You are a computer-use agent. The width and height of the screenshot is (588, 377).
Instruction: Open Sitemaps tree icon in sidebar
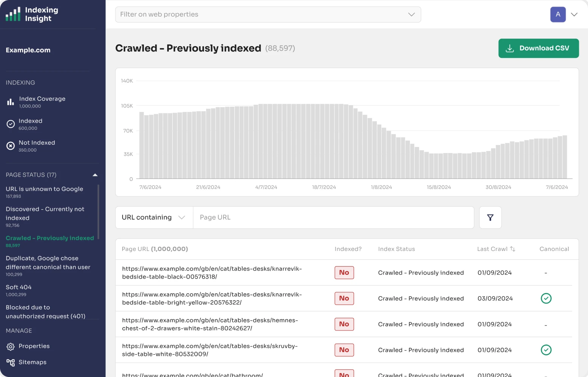[x=11, y=363]
